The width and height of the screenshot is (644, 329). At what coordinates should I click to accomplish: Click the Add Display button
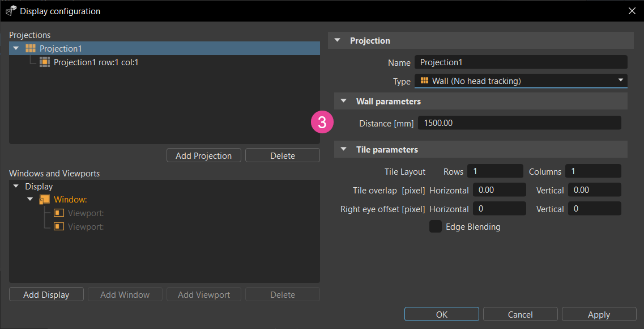pos(46,294)
